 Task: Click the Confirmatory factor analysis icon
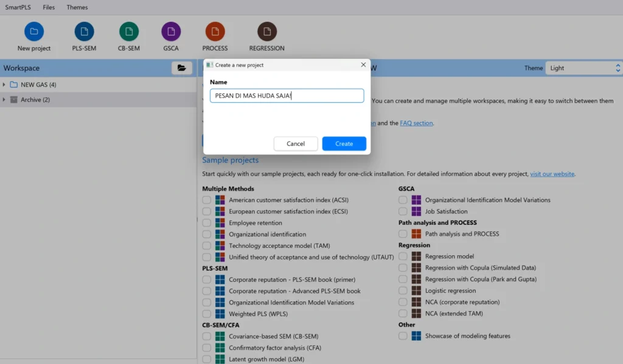point(220,348)
